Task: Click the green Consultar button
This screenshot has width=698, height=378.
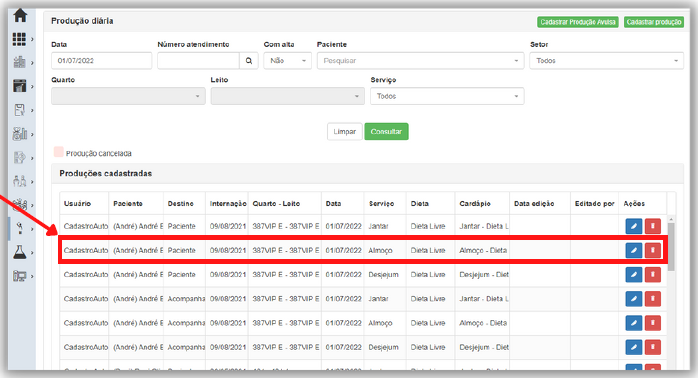Action: [386, 131]
